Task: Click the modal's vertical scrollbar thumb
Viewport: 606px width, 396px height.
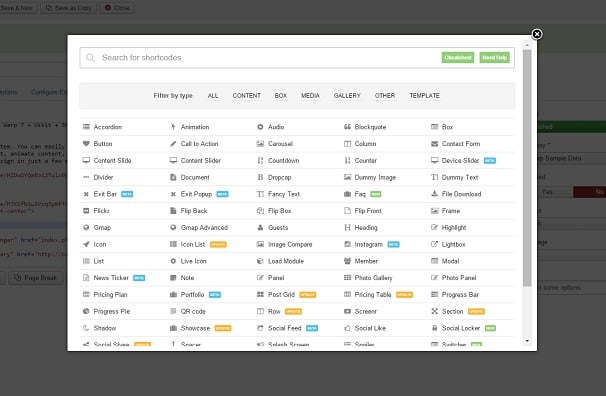Action: [x=527, y=168]
